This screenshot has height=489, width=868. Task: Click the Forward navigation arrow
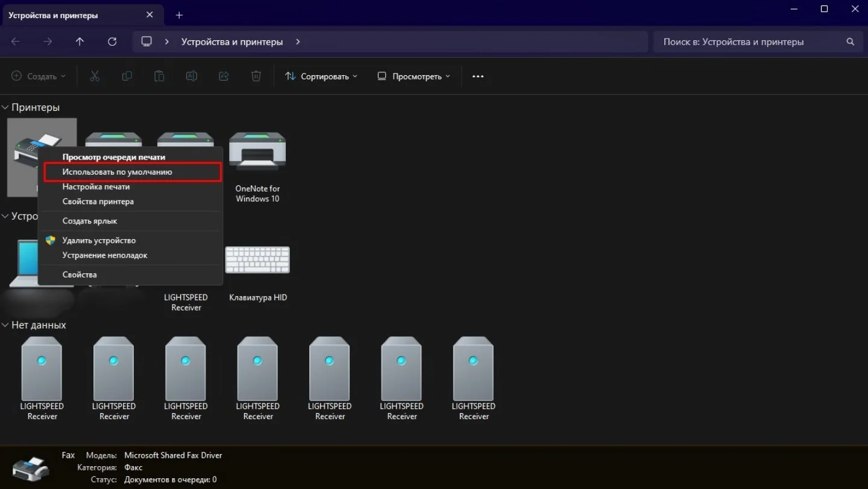pos(48,42)
